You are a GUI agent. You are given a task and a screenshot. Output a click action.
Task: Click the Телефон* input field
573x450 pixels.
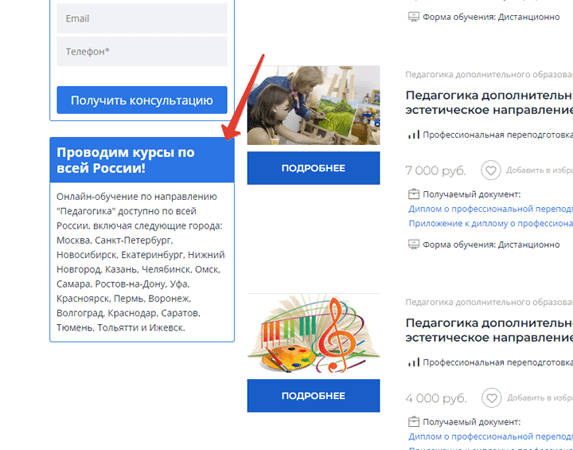click(x=142, y=52)
